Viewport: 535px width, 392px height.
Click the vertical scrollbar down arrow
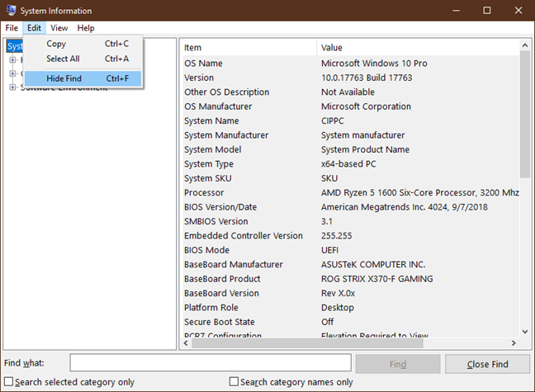[x=525, y=331]
